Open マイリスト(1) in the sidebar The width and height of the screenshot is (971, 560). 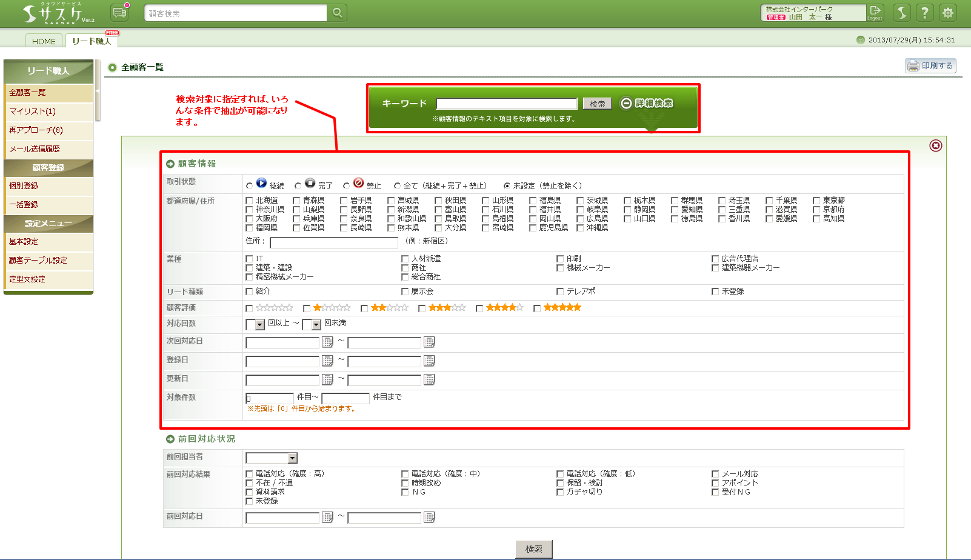[32, 112]
